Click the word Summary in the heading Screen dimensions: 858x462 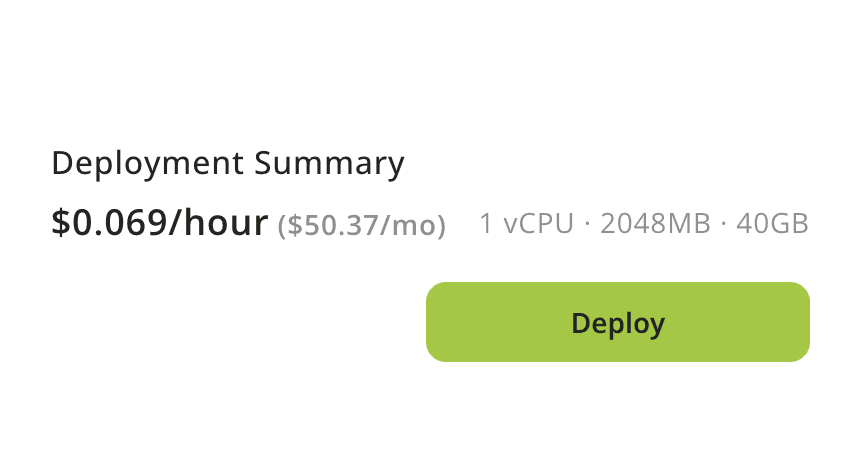pos(330,163)
